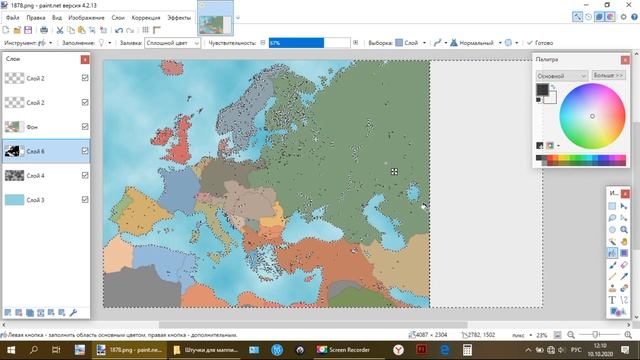Click the Готово finish button
640x360 pixels.
[x=540, y=43]
